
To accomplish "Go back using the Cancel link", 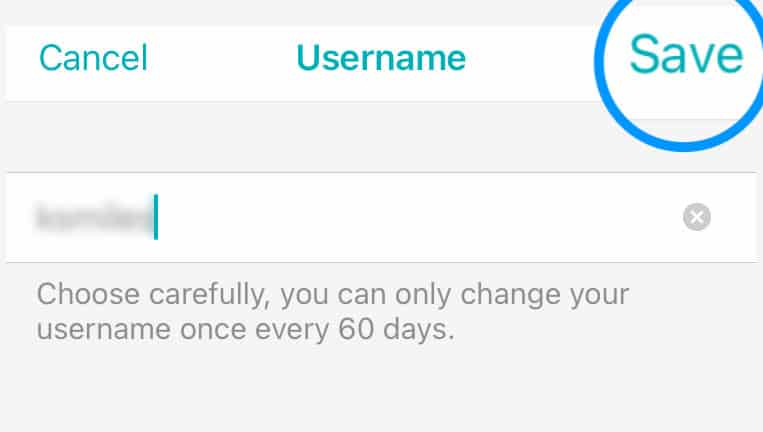I will (93, 58).
